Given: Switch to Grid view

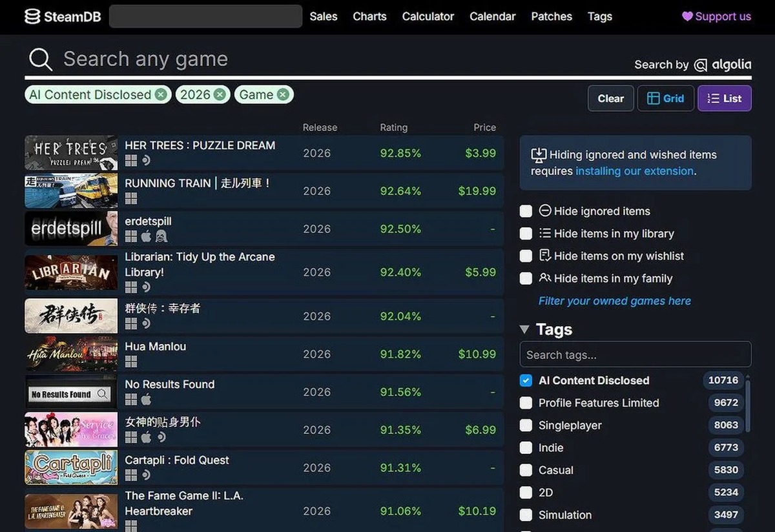Looking at the screenshot, I should tap(666, 99).
